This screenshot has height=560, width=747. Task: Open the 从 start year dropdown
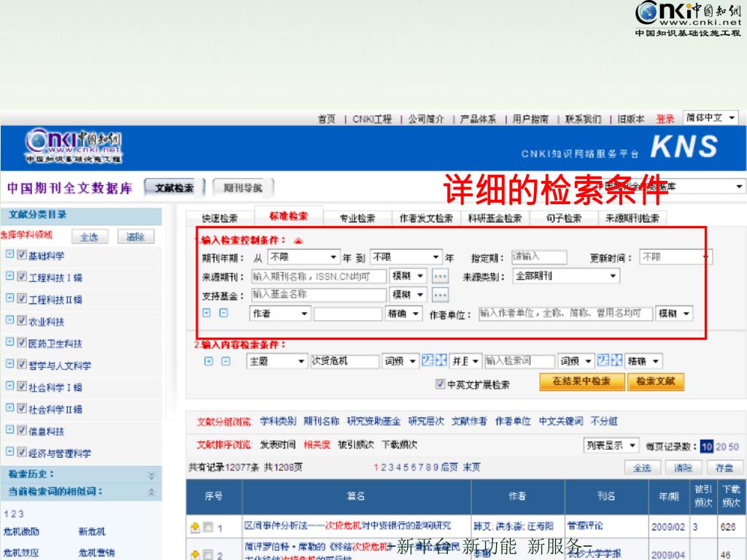click(303, 257)
